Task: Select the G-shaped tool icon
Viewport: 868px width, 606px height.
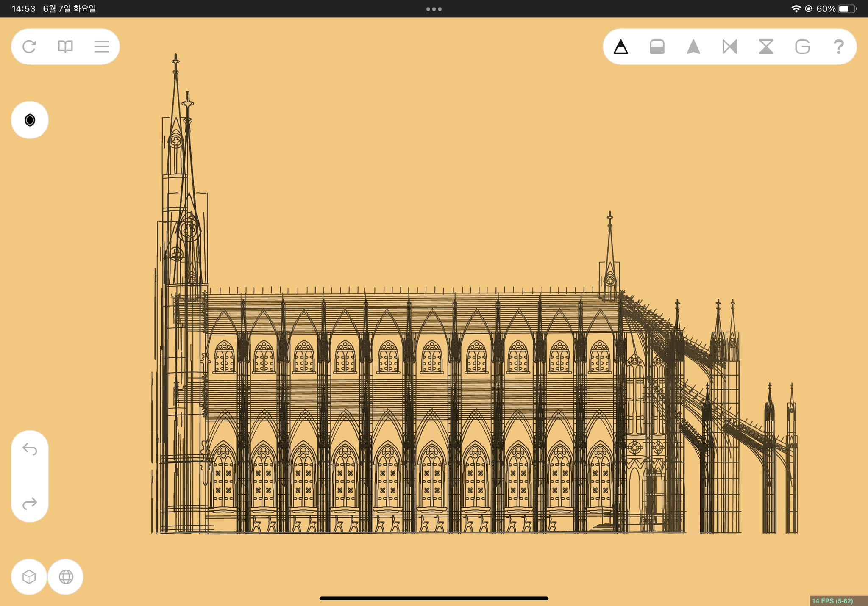Action: [802, 47]
